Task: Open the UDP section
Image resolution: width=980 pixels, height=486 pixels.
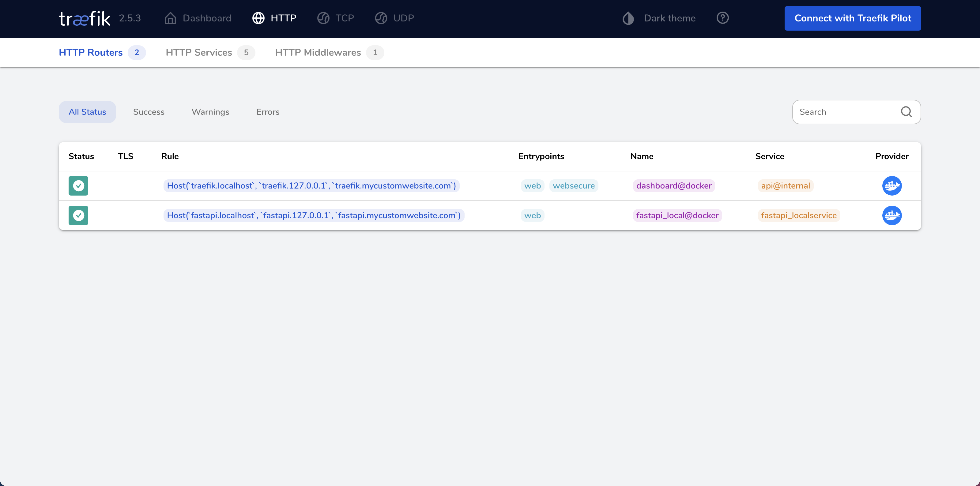Action: tap(394, 18)
